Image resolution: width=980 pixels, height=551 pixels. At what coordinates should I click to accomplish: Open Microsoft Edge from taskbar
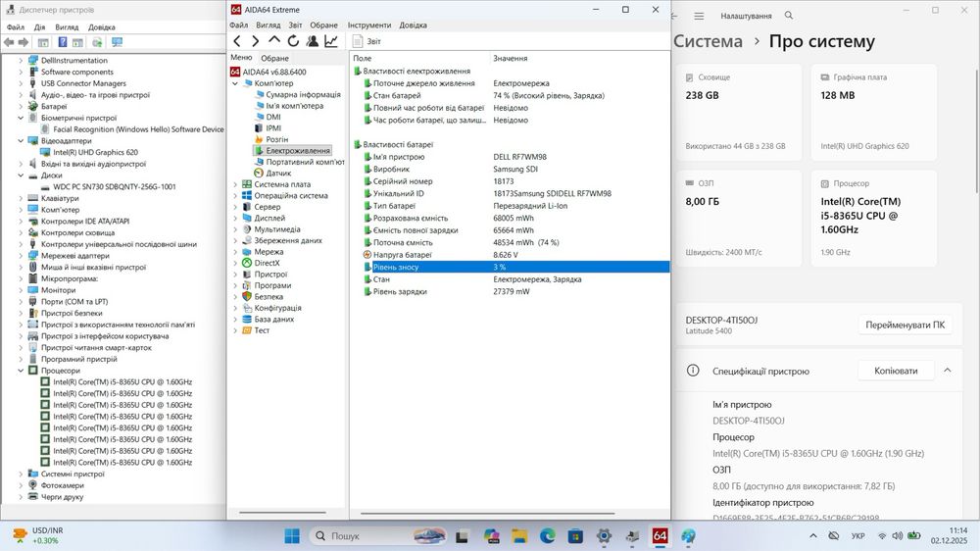548,536
